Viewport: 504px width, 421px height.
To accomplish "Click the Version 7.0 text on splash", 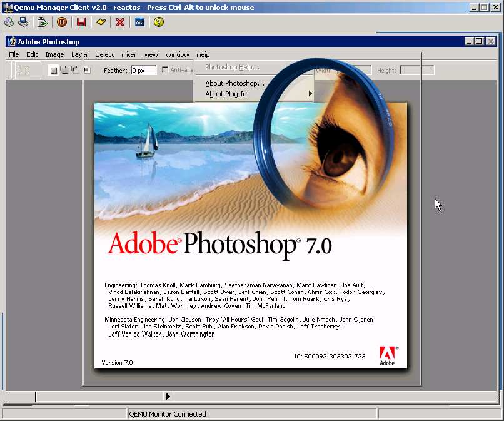I will coord(117,362).
